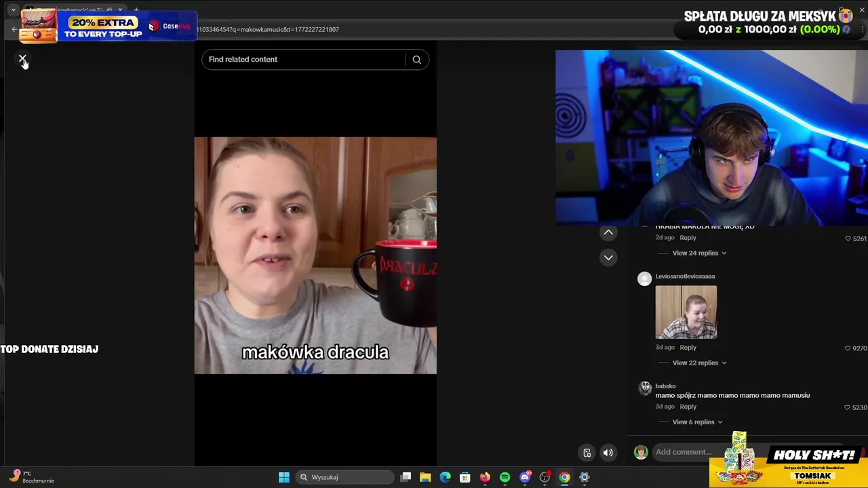
Task: Focus the Find related content field
Action: (305, 60)
